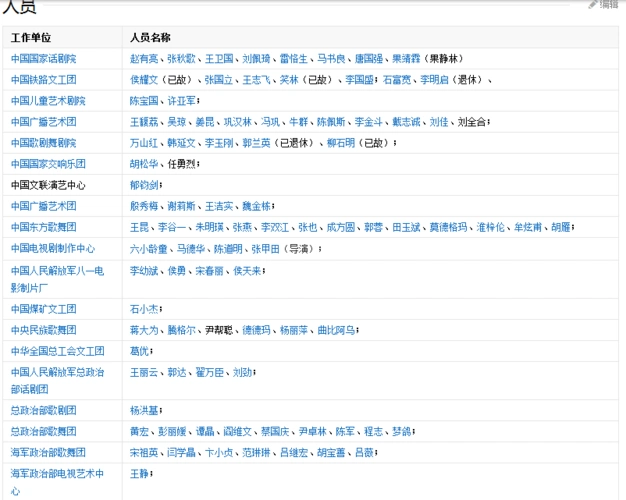
Task: Click the 张国立 link
Action: (x=219, y=79)
